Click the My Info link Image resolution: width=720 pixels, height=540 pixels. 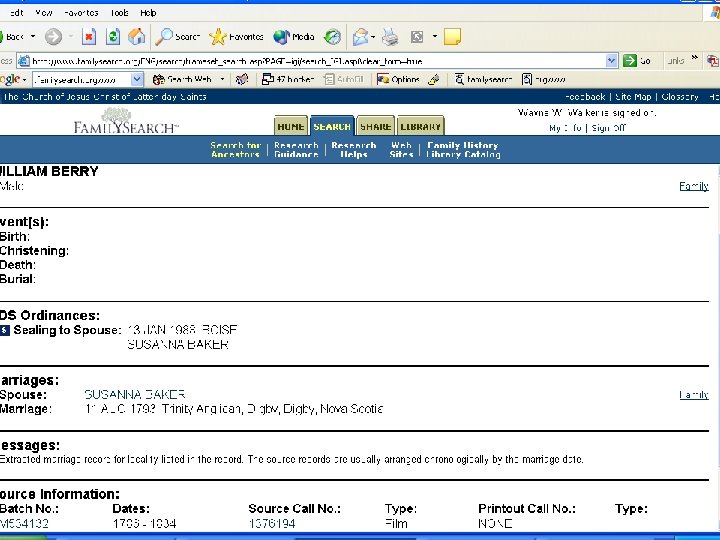click(x=565, y=128)
